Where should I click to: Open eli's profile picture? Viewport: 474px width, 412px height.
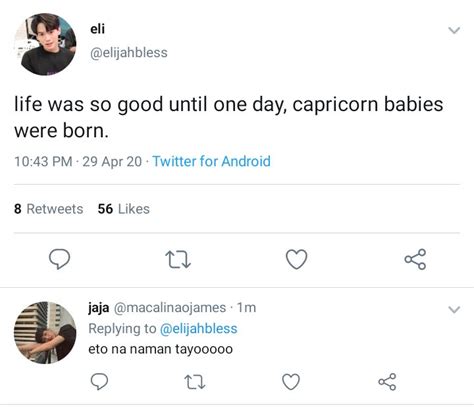(x=45, y=44)
